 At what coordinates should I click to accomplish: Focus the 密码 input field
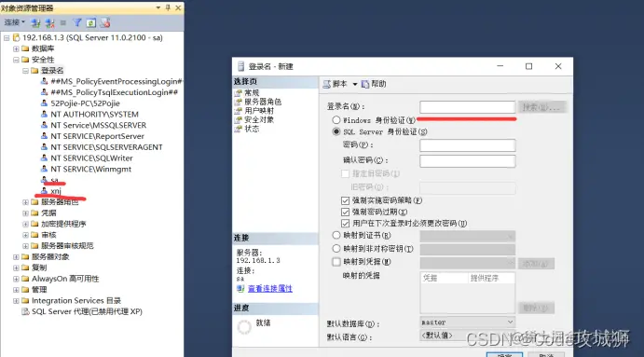pos(468,145)
